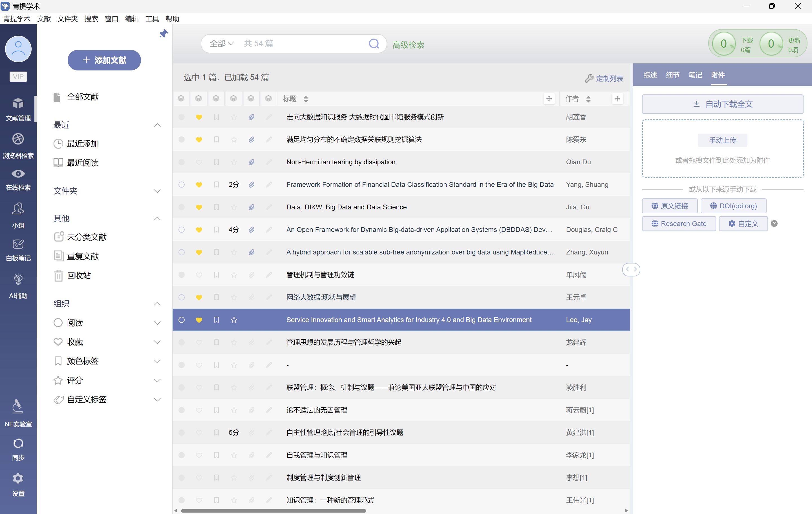The width and height of the screenshot is (812, 514).
Task: Click the 自动下载全文 button
Action: click(722, 104)
